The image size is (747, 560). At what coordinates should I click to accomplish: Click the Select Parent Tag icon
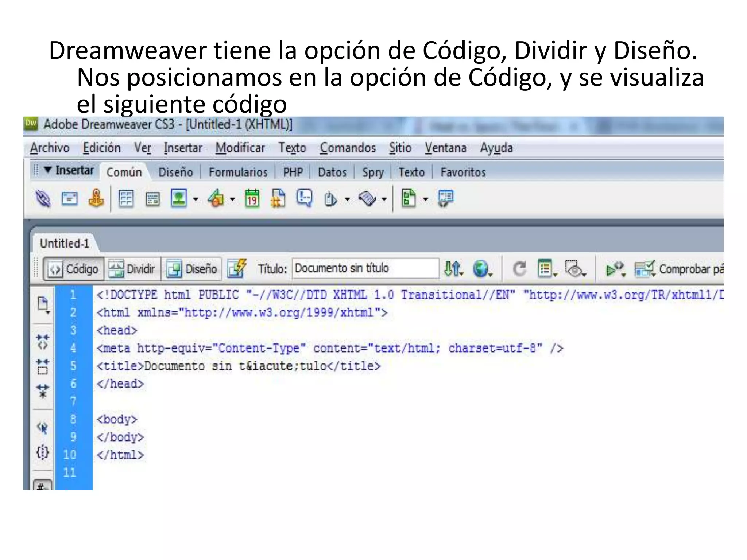[x=43, y=427]
